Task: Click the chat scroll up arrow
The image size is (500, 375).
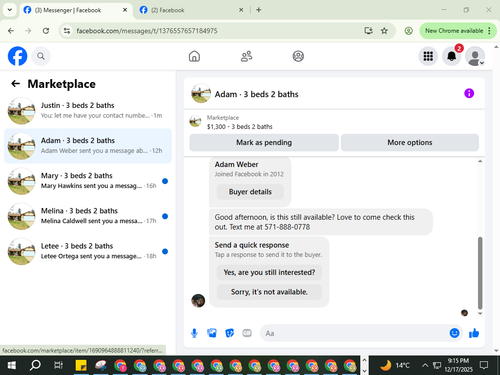Action: pyautogui.click(x=480, y=161)
